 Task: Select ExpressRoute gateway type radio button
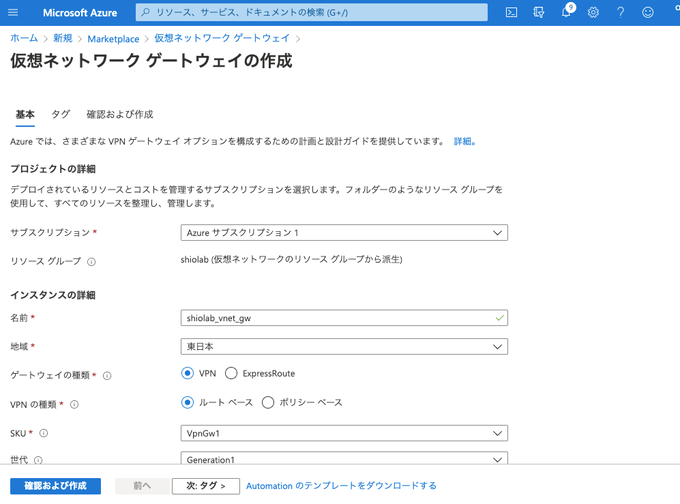coord(231,373)
